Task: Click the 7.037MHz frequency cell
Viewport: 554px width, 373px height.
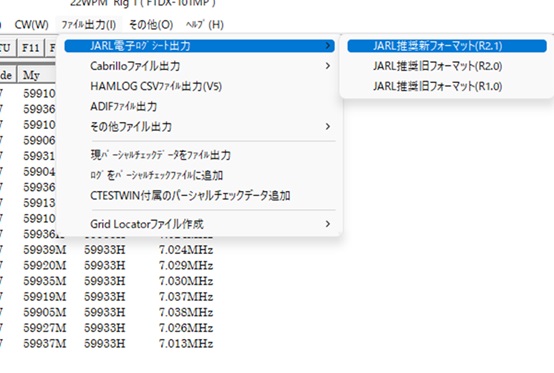Action: [186, 296]
